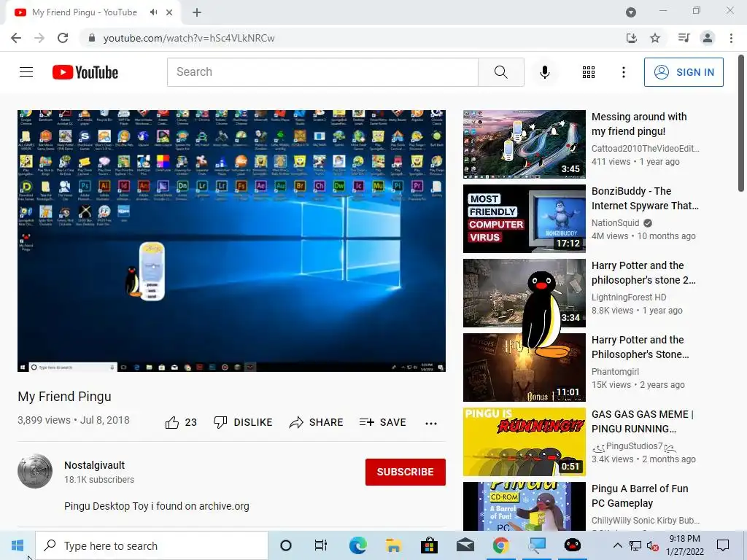This screenshot has width=747, height=560.
Task: Click the taskbar search box
Action: click(152, 545)
